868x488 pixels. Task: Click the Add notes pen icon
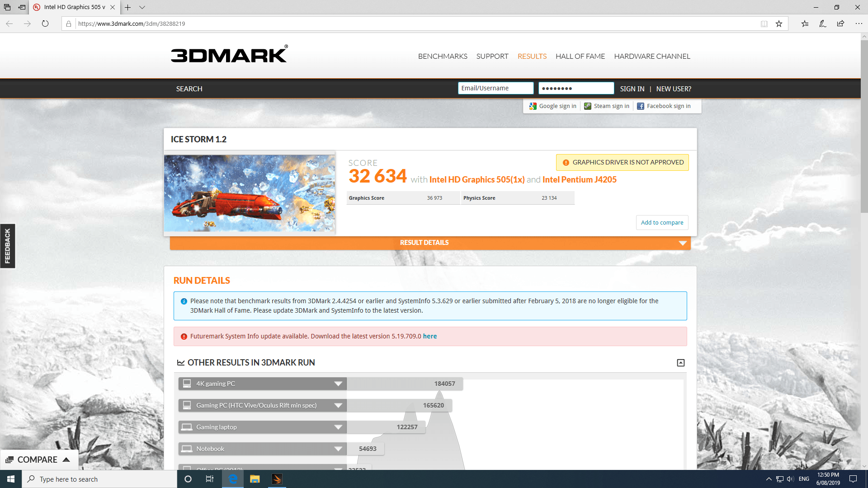coord(822,23)
